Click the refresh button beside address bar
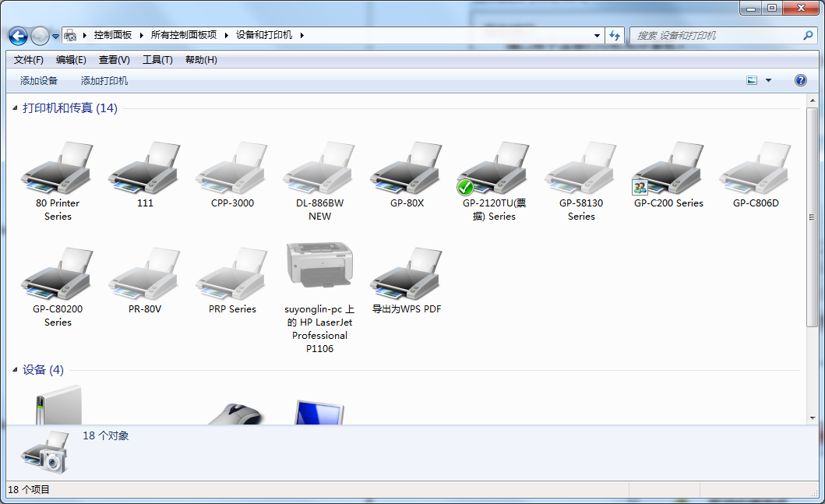Viewport: 825px width, 504px height. [614, 36]
